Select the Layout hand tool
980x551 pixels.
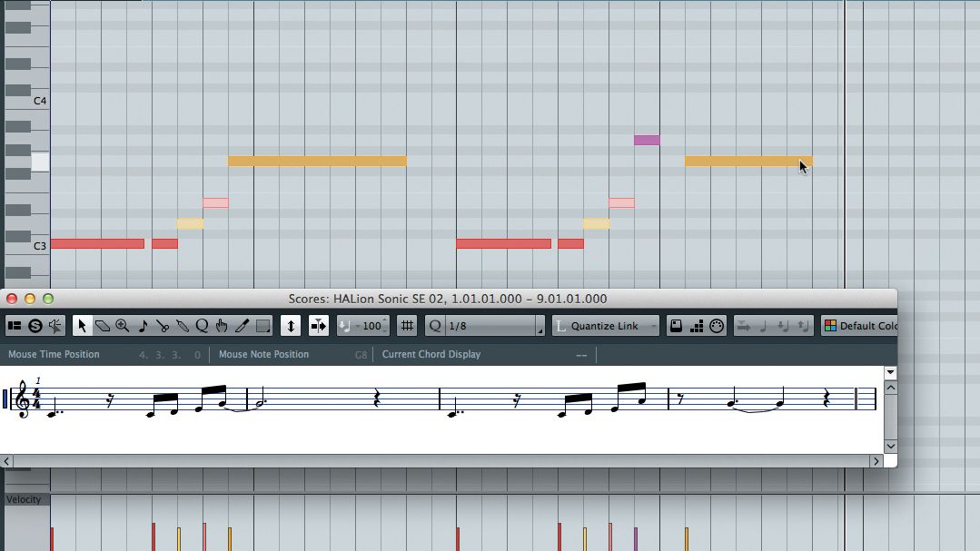(222, 324)
